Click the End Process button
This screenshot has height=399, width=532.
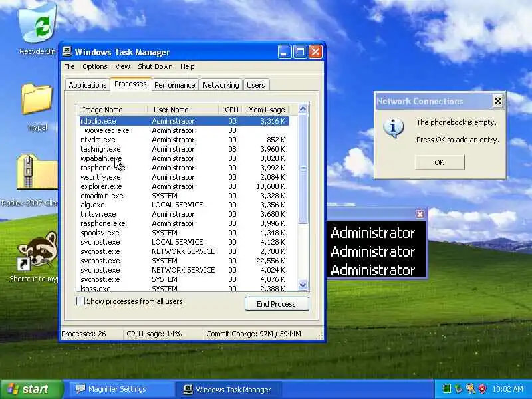[x=277, y=304]
